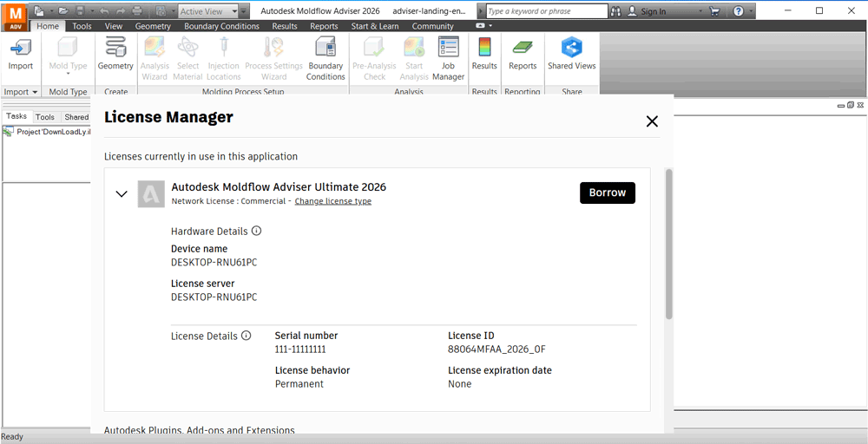Click the License Manager vertical scrollbar
This screenshot has width=868, height=444.
point(668,244)
